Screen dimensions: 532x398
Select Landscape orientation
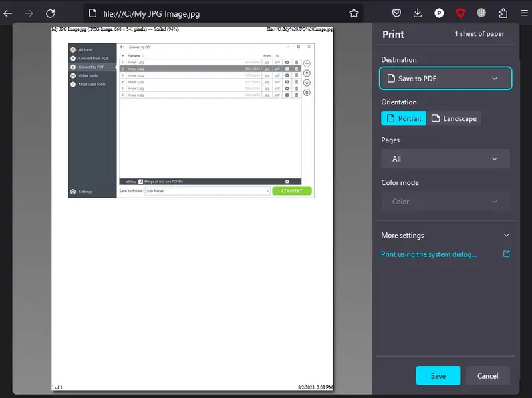[455, 118]
